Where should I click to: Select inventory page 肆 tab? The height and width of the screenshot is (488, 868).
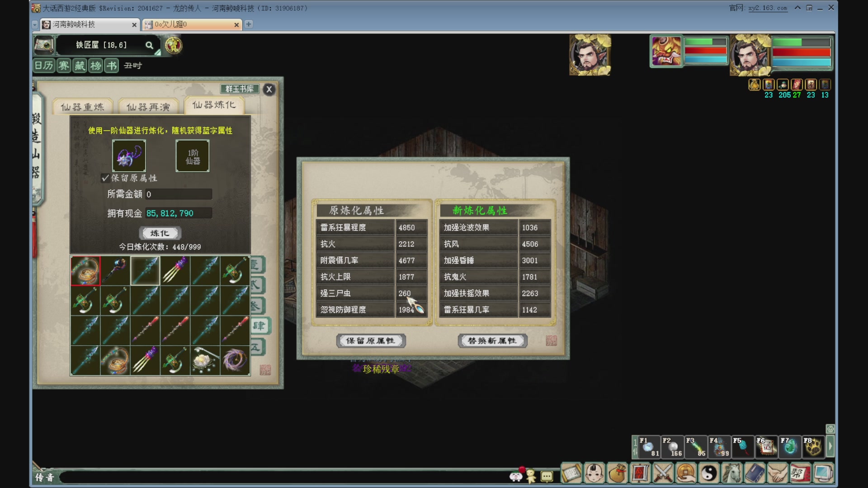click(259, 326)
